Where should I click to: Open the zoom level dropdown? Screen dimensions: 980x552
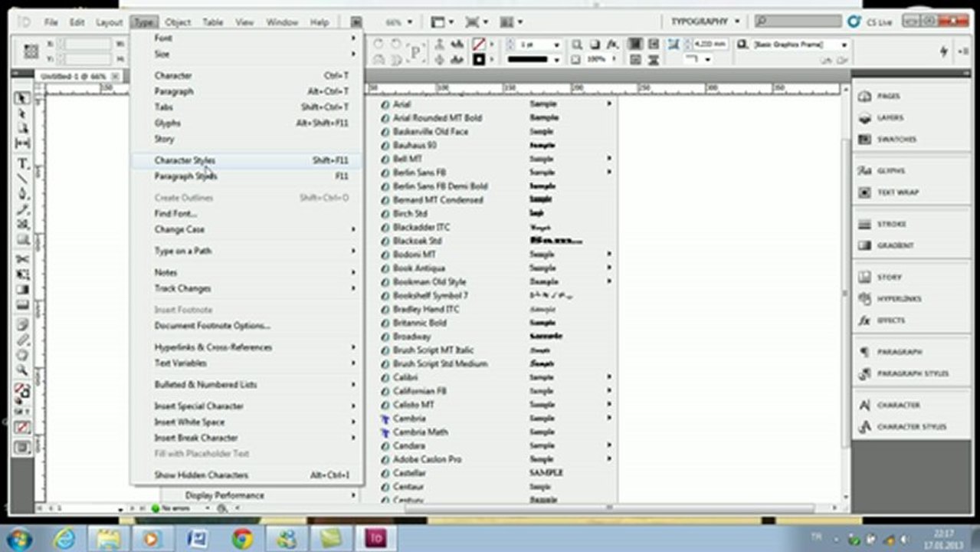(x=398, y=22)
